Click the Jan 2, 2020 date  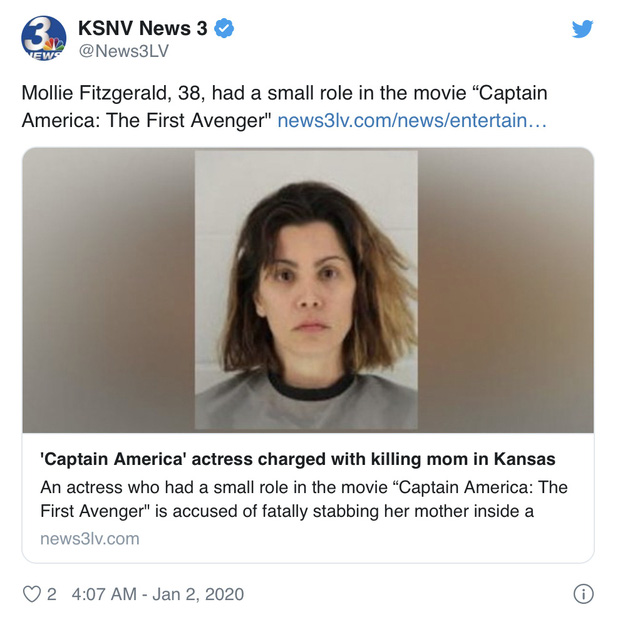click(198, 594)
